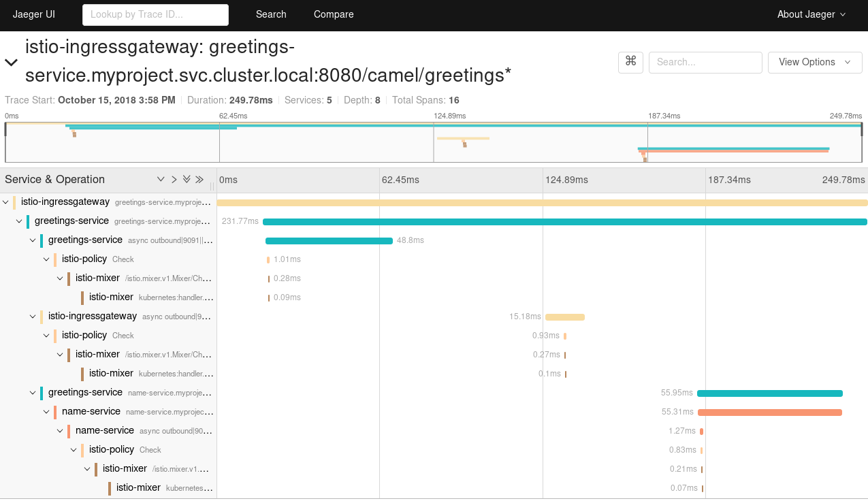Collapse the istio-mixer Mixer/Check span at 0.28ms

click(60, 278)
